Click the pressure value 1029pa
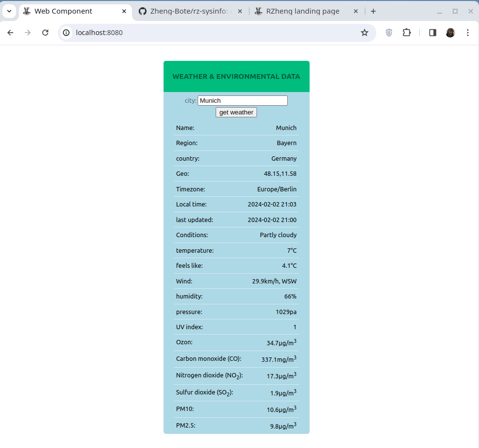 [286, 312]
